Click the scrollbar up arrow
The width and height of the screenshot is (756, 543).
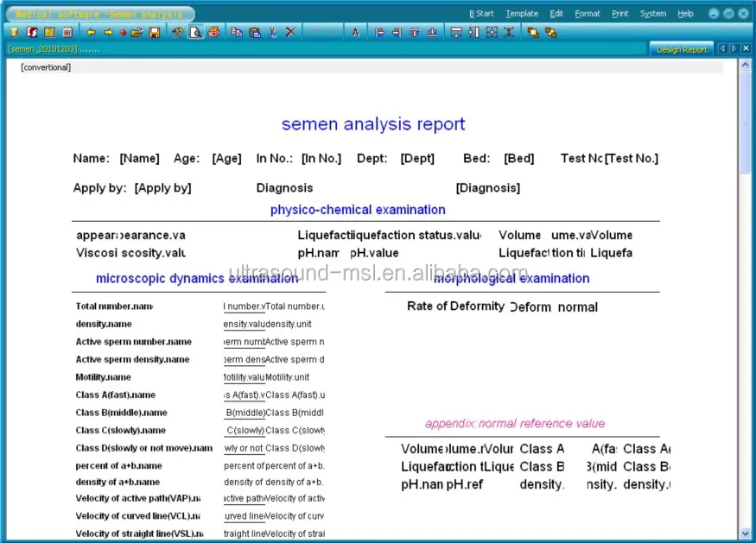pos(746,65)
